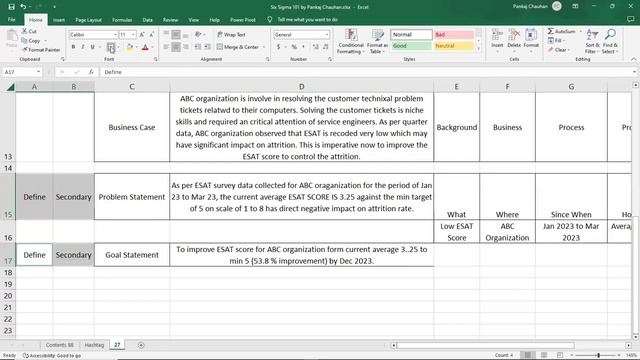Open Find & Select magnifier menu

point(610,41)
